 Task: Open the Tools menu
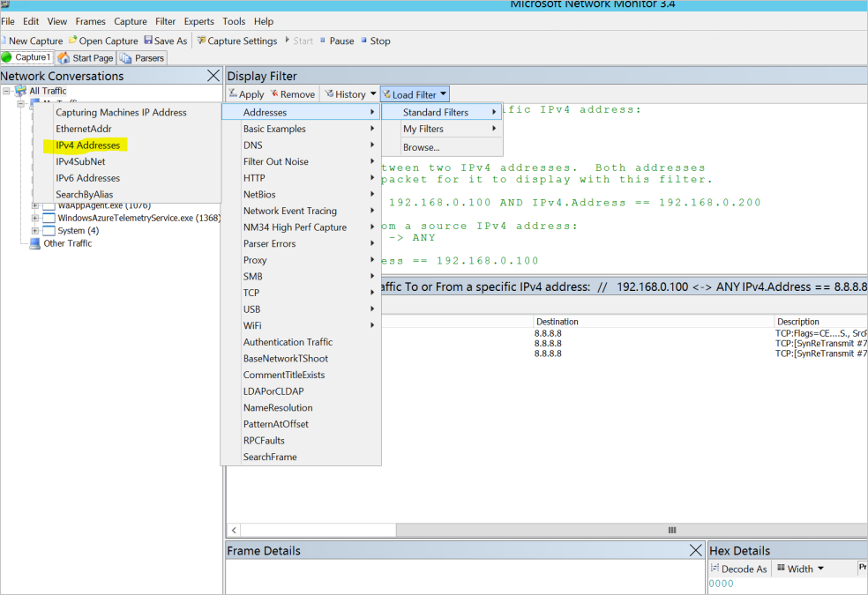[233, 21]
